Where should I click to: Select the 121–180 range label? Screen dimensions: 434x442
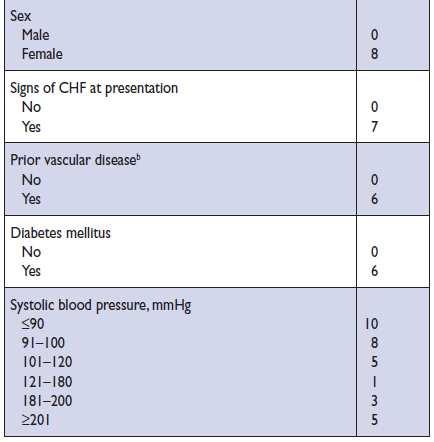(x=47, y=382)
